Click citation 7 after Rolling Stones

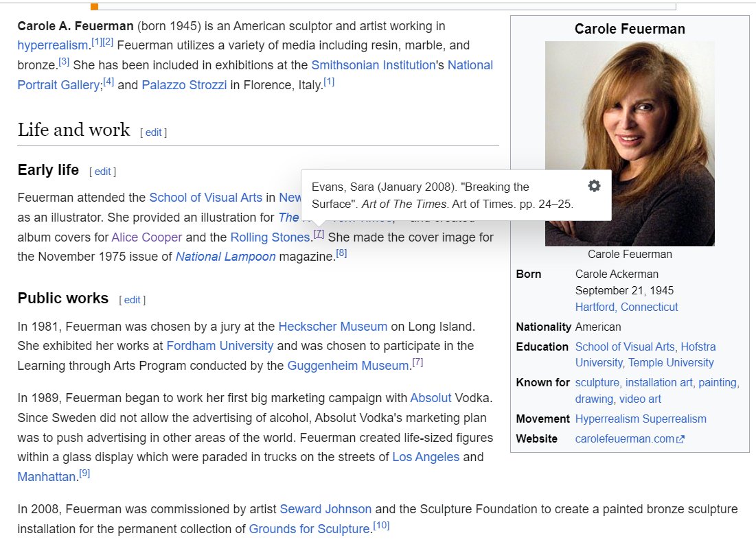319,234
